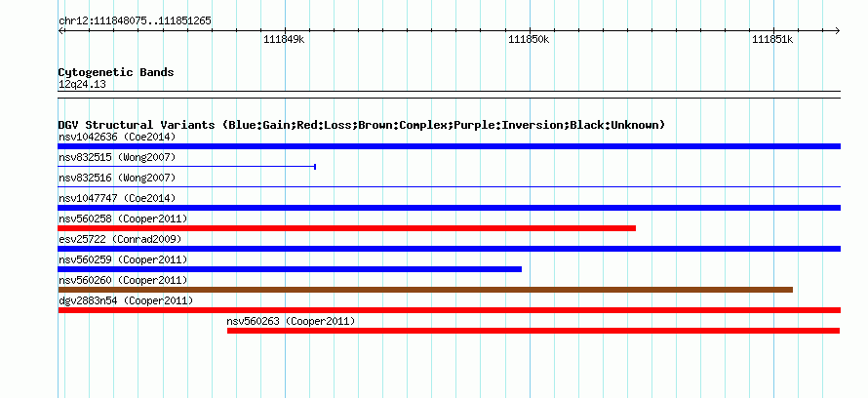
Task: Open the nsv560260 (Cooper2011) label
Action: tap(123, 280)
